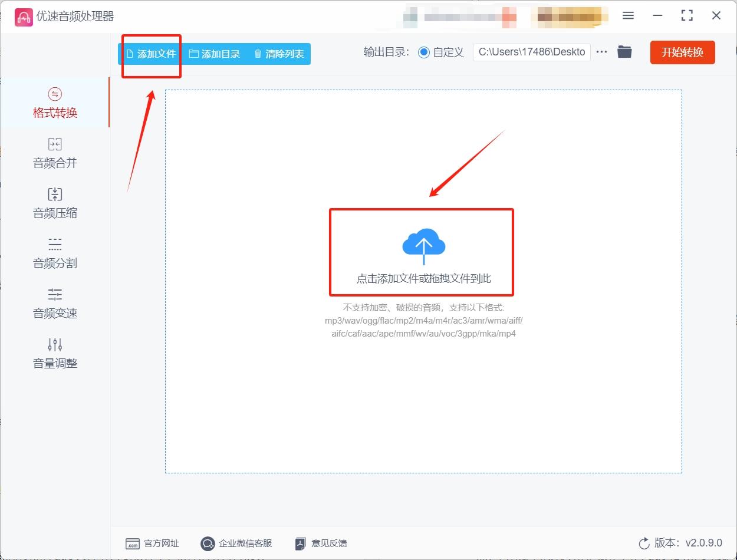Click the 清除列表 clear list button
Viewport: 737px width, 560px height.
point(278,53)
